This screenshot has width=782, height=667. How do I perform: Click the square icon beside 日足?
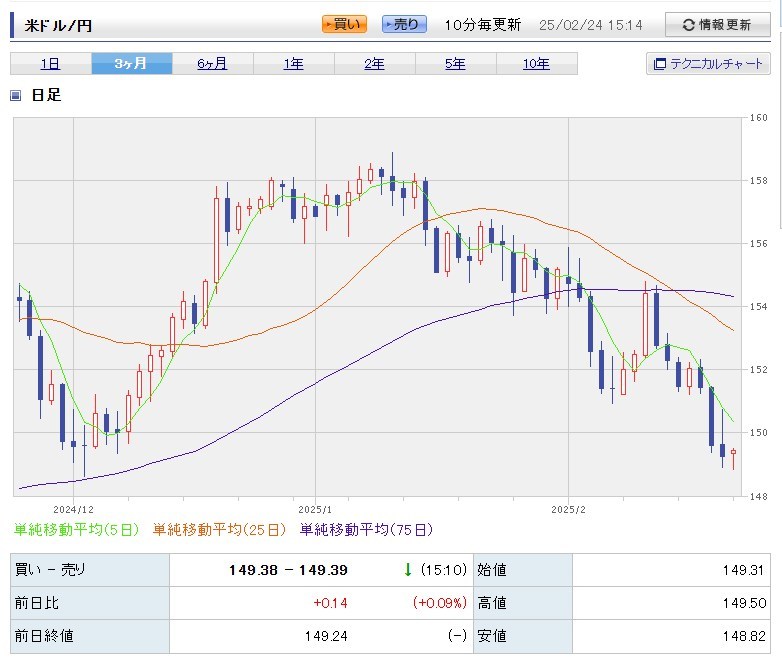click(15, 96)
